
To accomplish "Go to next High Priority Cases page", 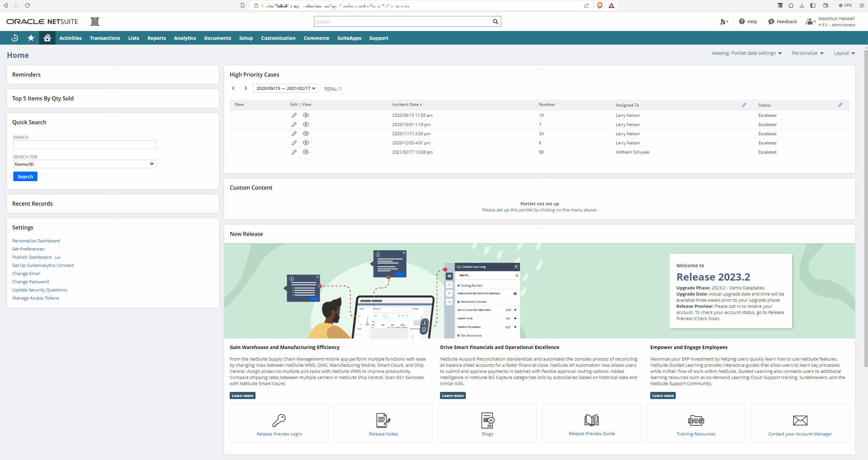I will point(246,88).
